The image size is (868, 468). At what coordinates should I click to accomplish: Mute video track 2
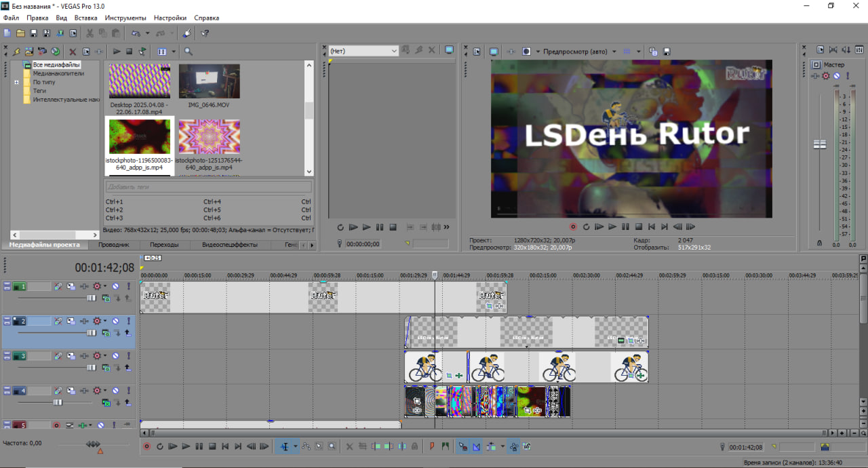[x=116, y=321]
